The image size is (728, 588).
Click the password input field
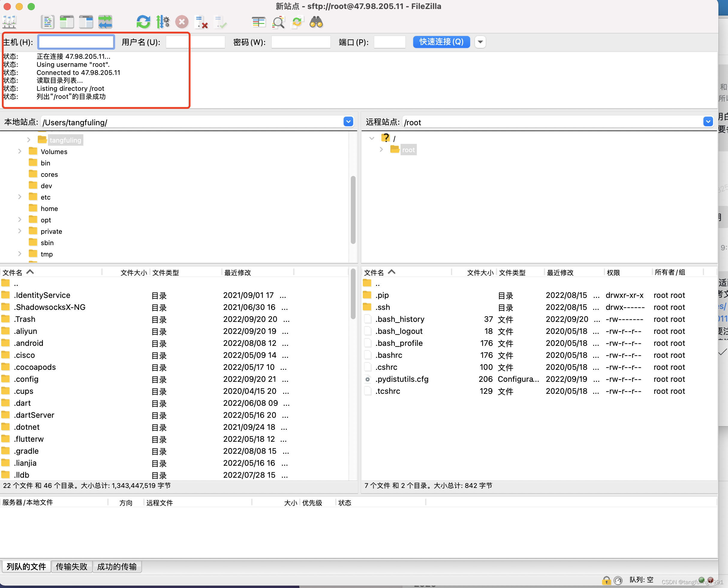click(301, 42)
